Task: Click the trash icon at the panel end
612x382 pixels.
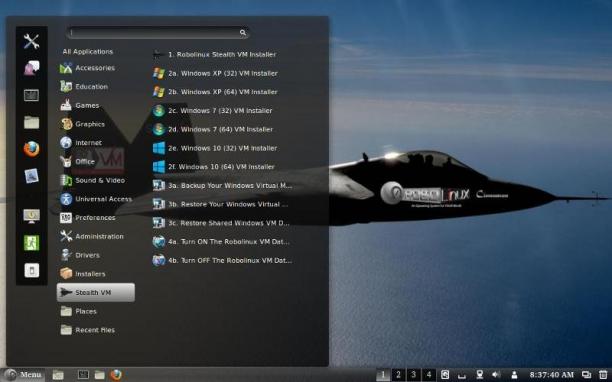Action: 603,375
